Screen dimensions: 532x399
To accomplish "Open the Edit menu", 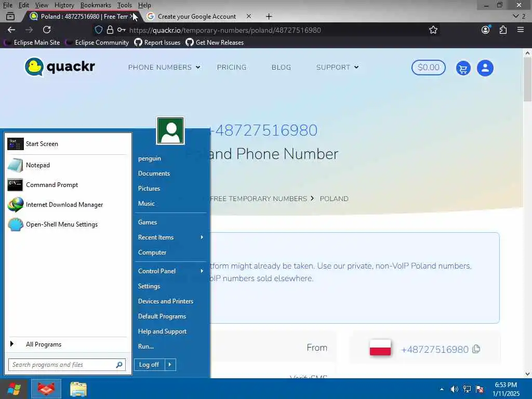I will coord(23,5).
